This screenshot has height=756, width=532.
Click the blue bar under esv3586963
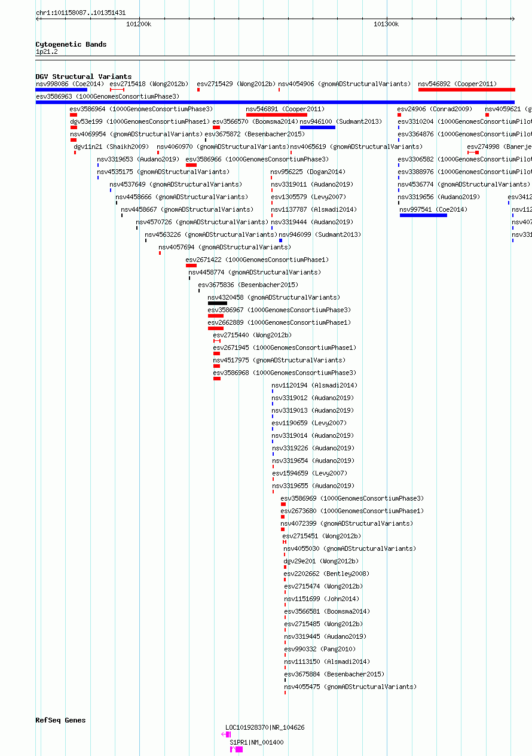(x=275, y=102)
